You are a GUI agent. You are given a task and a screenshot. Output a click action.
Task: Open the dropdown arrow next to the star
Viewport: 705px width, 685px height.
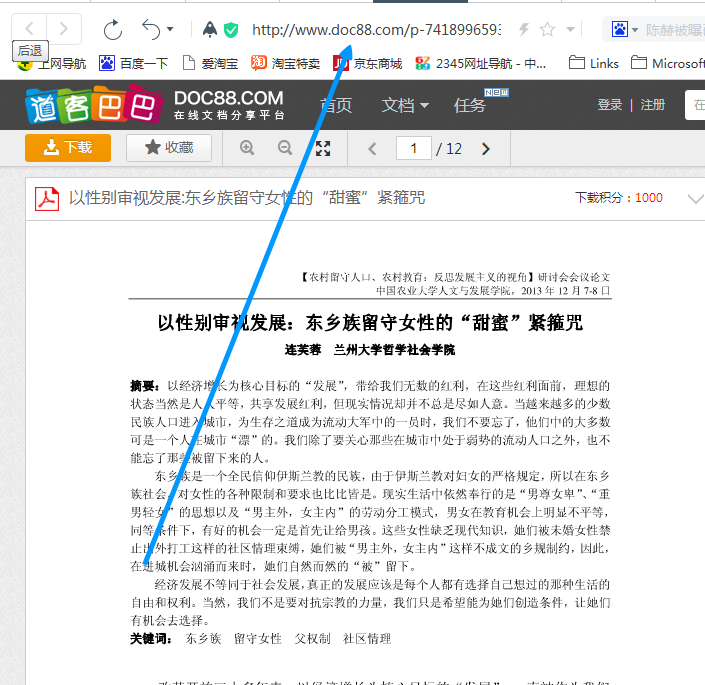570,30
